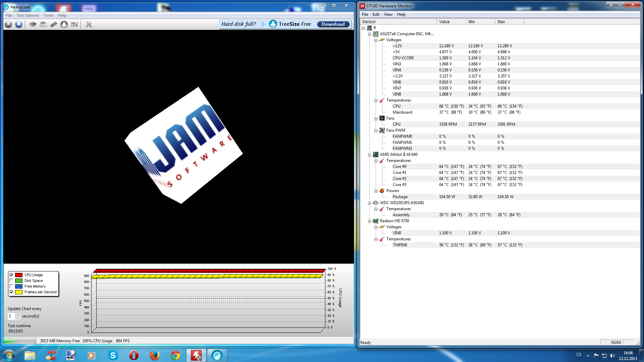Collapse Voltages under ASUSTeK motherboard
644x362 pixels.
[376, 40]
